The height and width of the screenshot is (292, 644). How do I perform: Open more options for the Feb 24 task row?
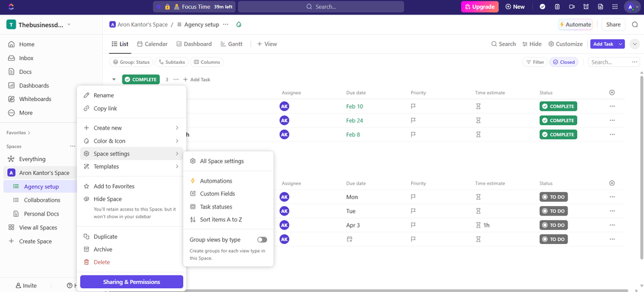pos(612,121)
